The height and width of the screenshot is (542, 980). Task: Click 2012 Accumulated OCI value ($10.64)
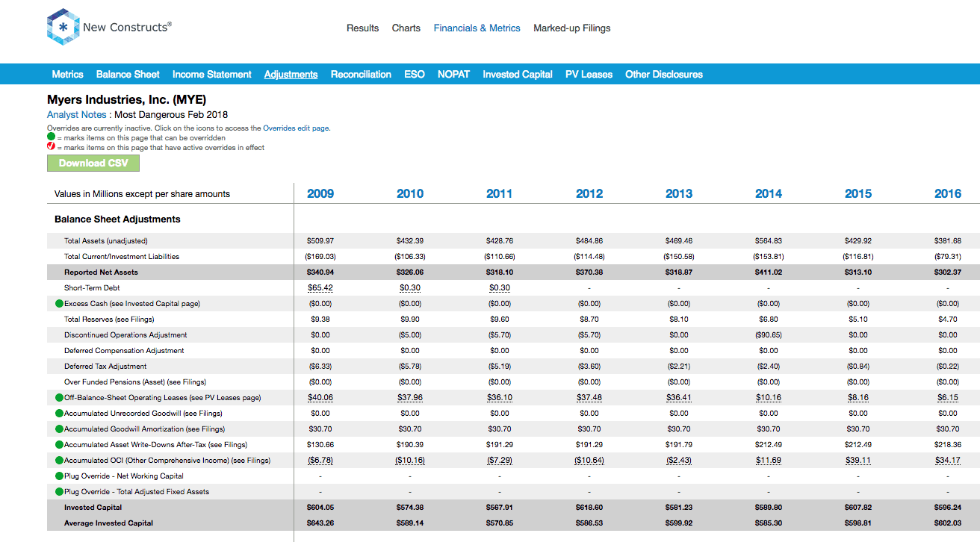589,461
